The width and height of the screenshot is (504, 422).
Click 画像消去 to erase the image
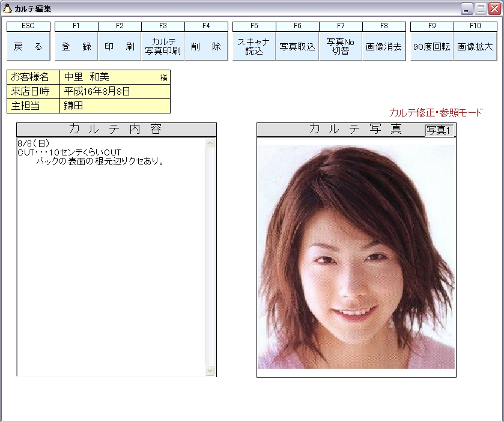point(384,47)
